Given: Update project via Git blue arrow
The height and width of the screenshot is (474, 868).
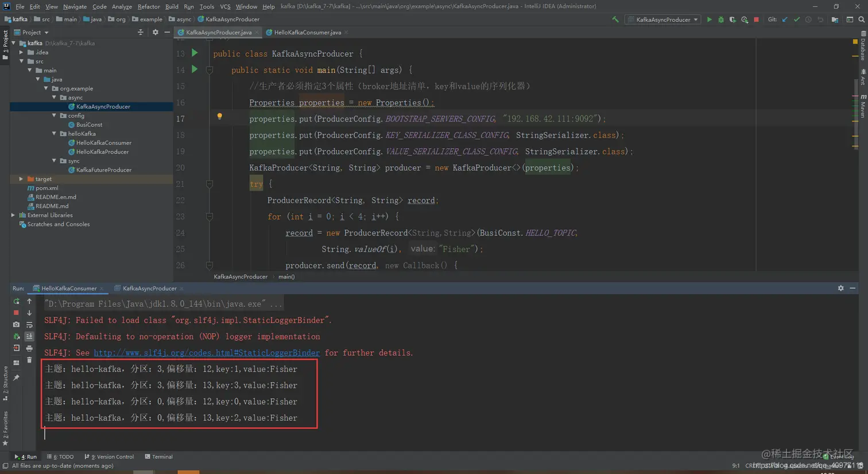Looking at the screenshot, I should (x=785, y=20).
